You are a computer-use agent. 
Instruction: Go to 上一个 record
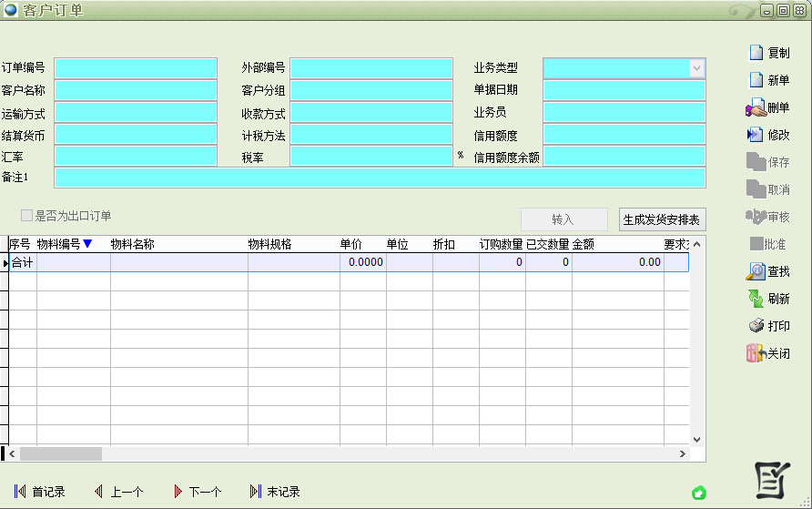pyautogui.click(x=118, y=492)
